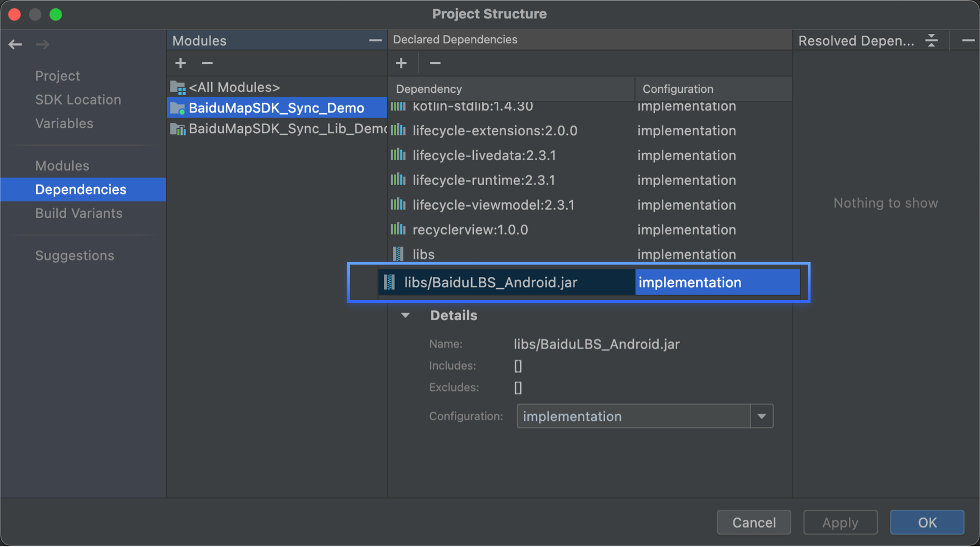This screenshot has height=547, width=980.
Task: Click the implementation configuration combo box
Action: pyautogui.click(x=633, y=416)
